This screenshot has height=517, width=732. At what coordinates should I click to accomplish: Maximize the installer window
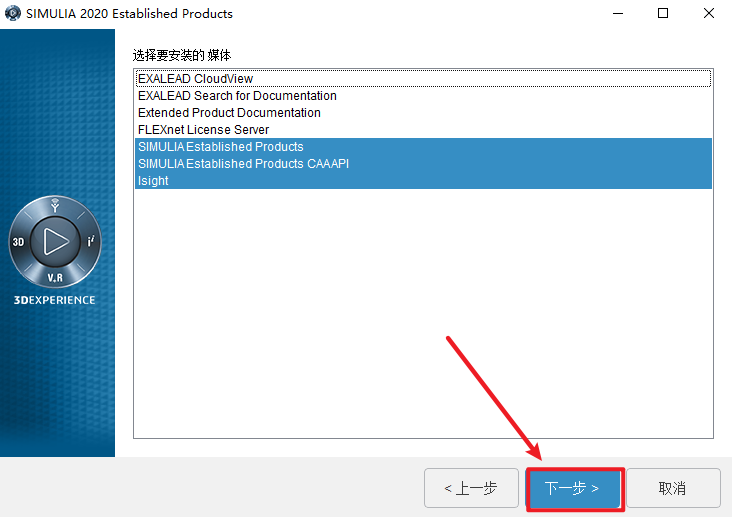(x=662, y=14)
